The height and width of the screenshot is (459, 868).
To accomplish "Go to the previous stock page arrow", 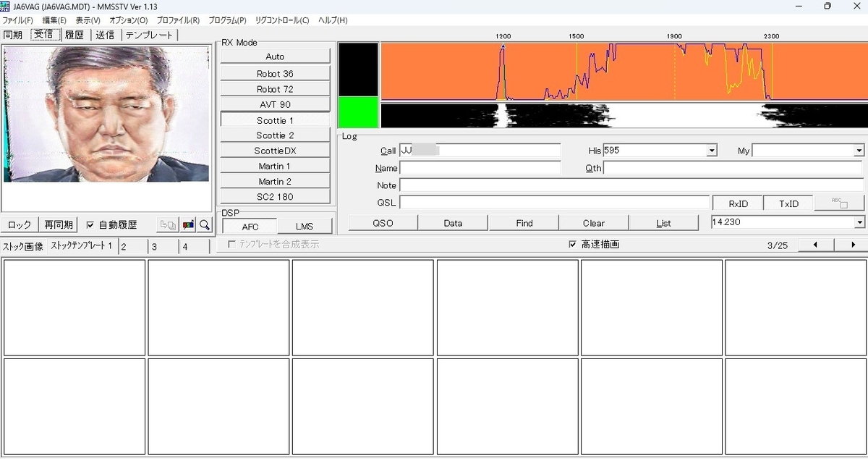I will coord(815,245).
